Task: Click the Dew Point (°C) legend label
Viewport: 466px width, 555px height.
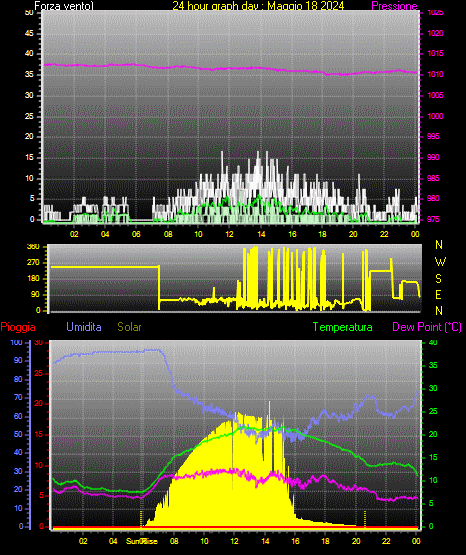Action: pyautogui.click(x=427, y=327)
